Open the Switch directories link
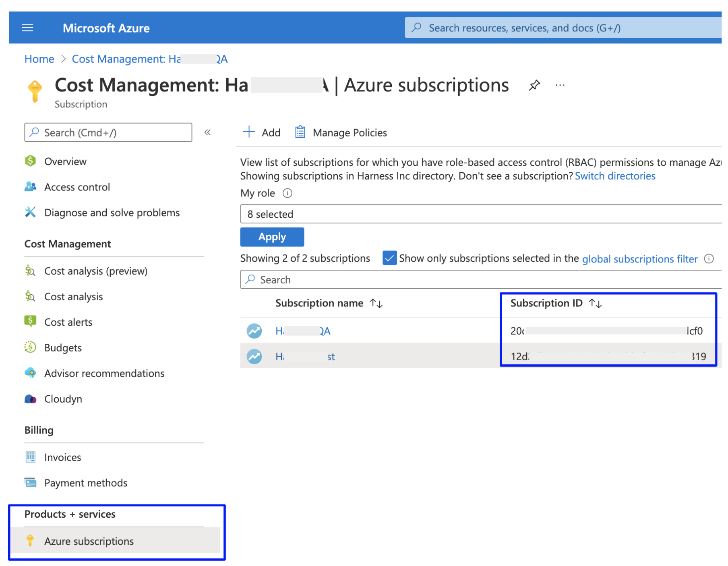The height and width of the screenshot is (566, 728). (x=615, y=176)
